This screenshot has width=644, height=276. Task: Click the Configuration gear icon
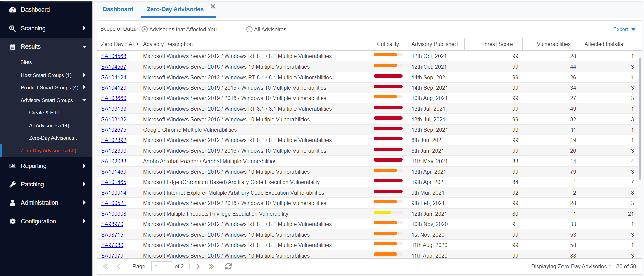(13, 221)
